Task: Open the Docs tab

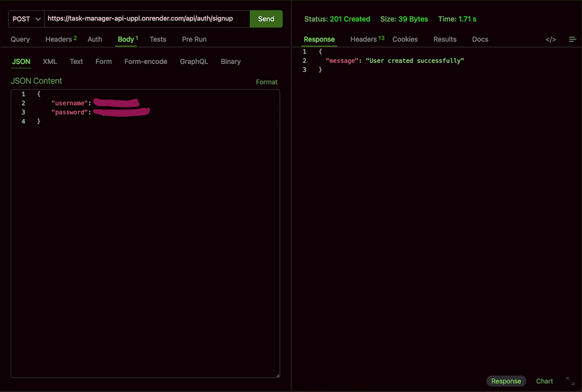Action: click(480, 39)
